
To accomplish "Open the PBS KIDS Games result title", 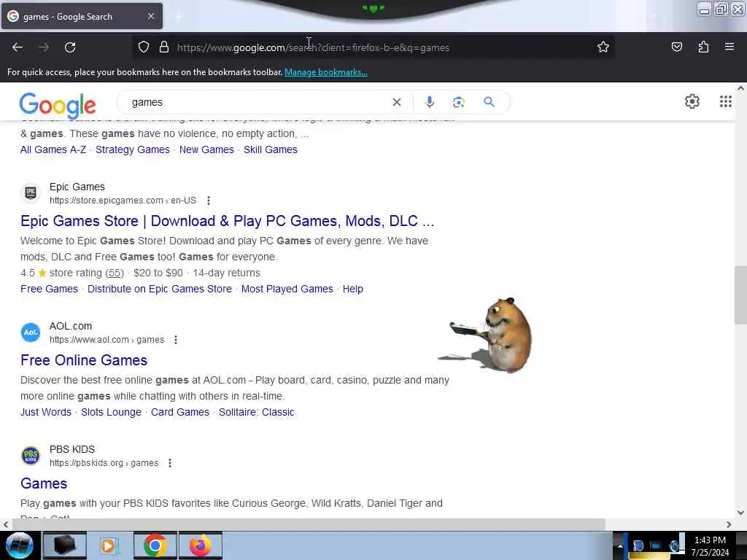I will click(x=44, y=484).
